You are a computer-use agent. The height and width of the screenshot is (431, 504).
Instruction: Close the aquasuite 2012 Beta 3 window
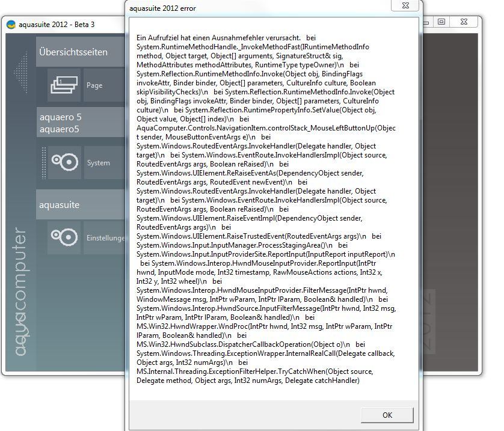[464, 22]
